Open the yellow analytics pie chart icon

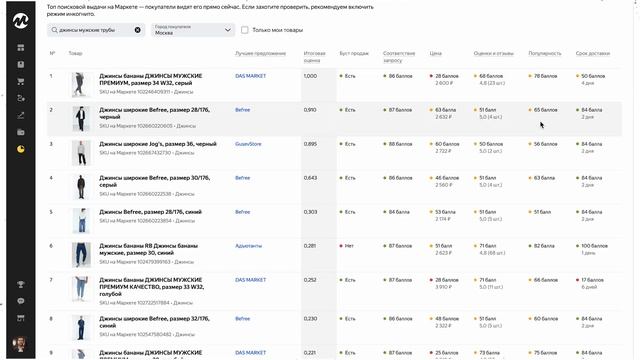click(x=20, y=149)
